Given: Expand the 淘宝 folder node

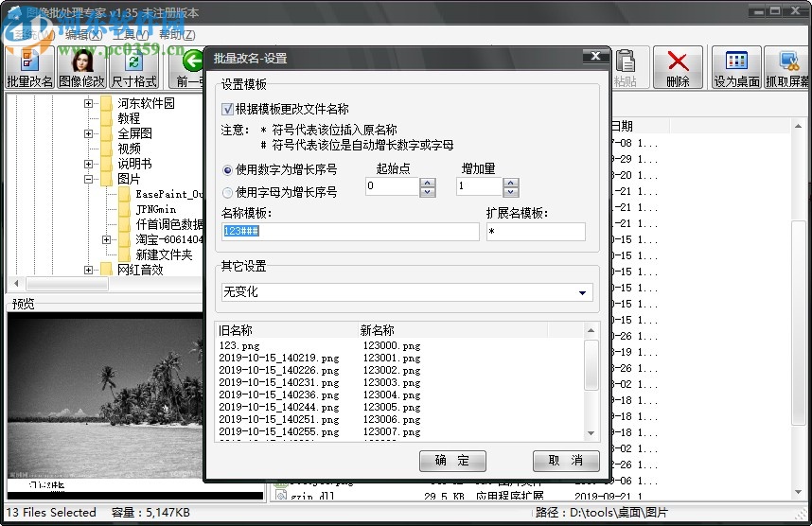Looking at the screenshot, I should click(x=106, y=239).
